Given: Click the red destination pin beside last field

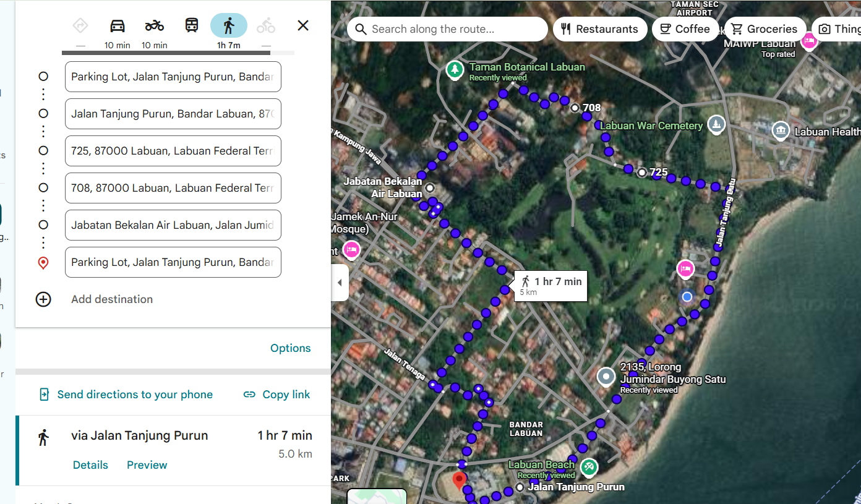Looking at the screenshot, I should 43,263.
